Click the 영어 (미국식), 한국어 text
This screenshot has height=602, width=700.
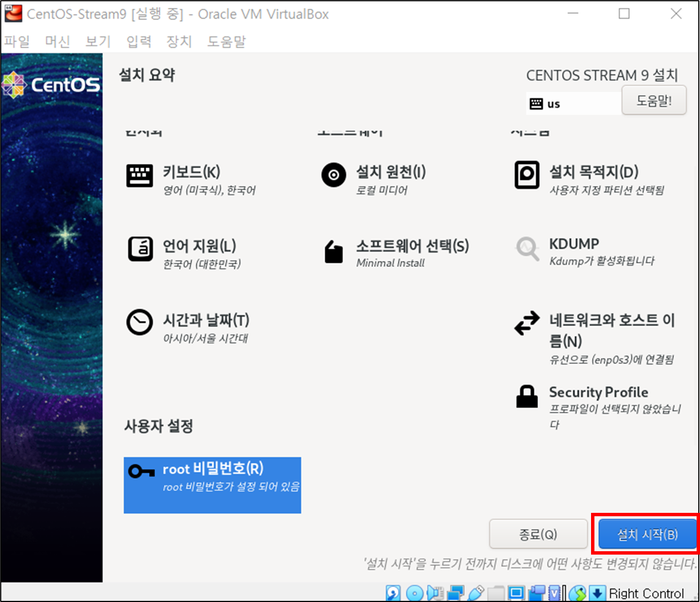[209, 190]
